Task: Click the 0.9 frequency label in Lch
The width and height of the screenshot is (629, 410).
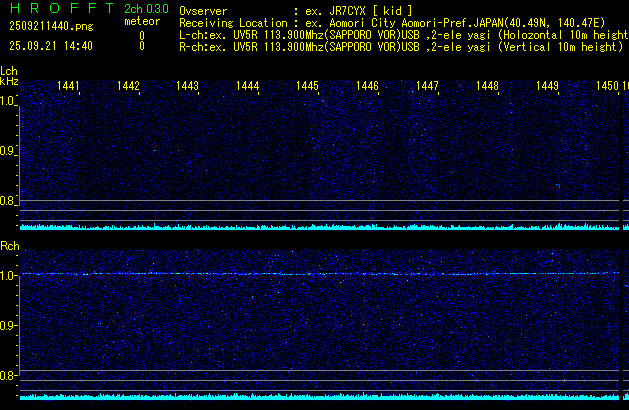Action: pos(9,151)
